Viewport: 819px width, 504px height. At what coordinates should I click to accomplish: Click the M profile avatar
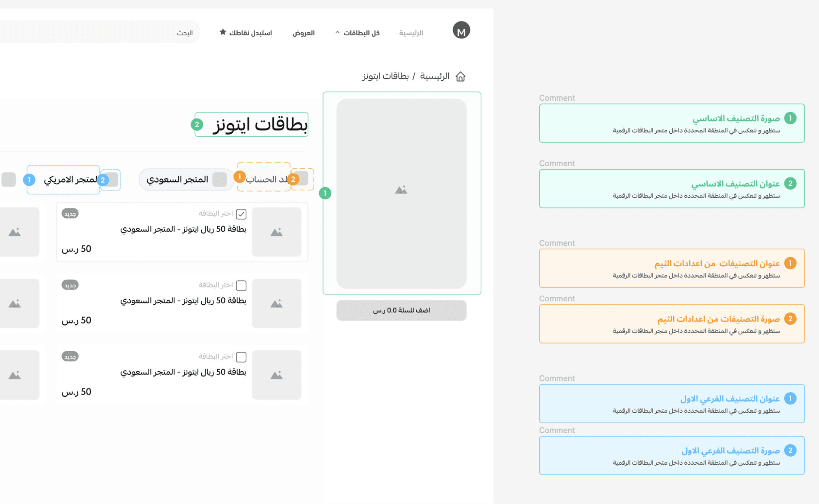click(461, 31)
